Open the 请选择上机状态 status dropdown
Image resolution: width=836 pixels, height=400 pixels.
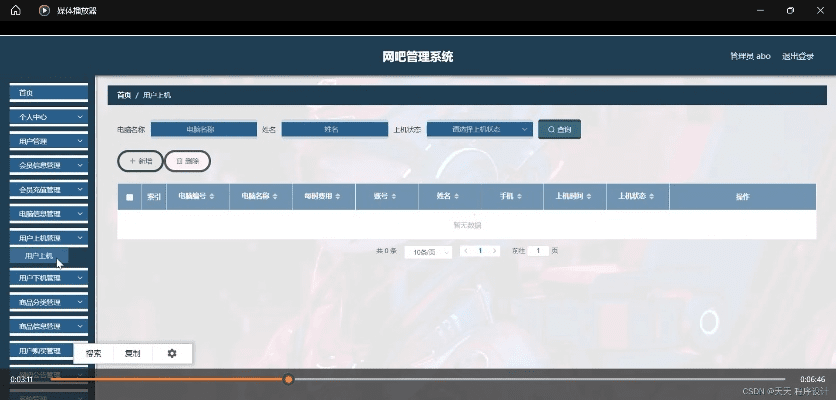[479, 129]
